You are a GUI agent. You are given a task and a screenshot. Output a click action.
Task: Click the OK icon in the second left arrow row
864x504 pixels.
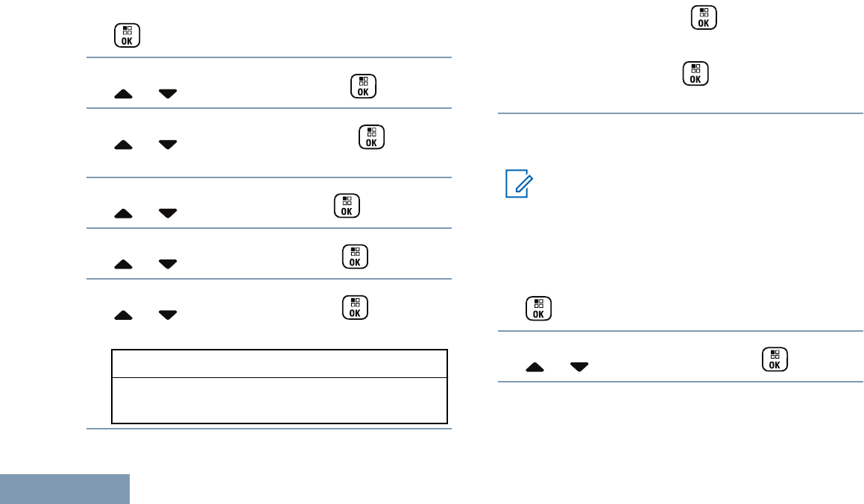pos(371,137)
